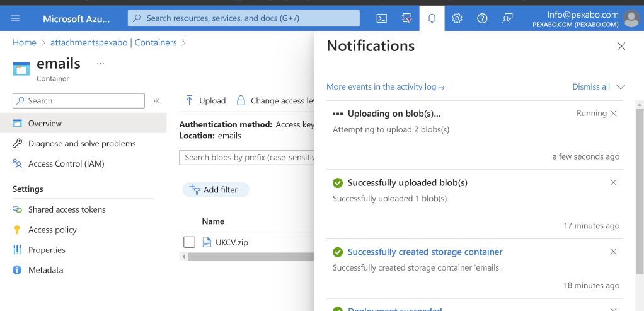
Task: Dismiss the Successfully uploaded blob(s) notification
Action: (613, 182)
